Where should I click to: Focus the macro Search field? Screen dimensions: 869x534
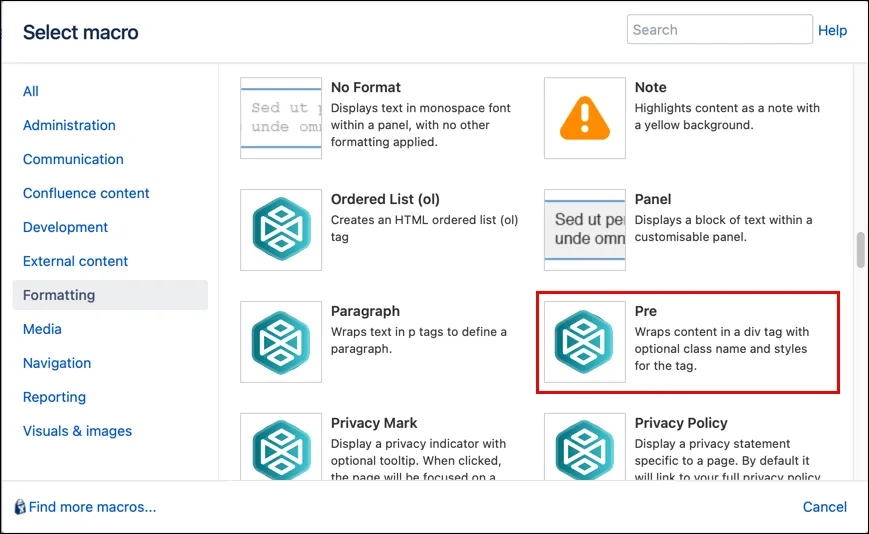719,29
